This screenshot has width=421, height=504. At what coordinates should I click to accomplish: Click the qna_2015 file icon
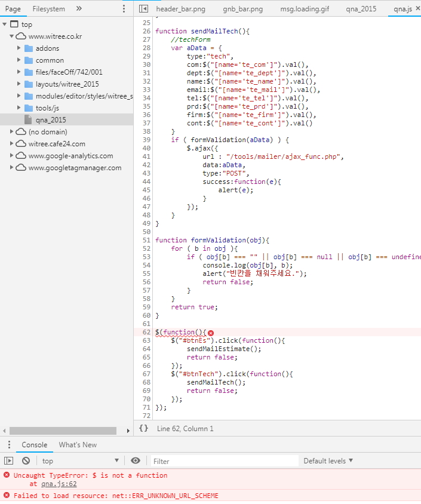pyautogui.click(x=28, y=119)
